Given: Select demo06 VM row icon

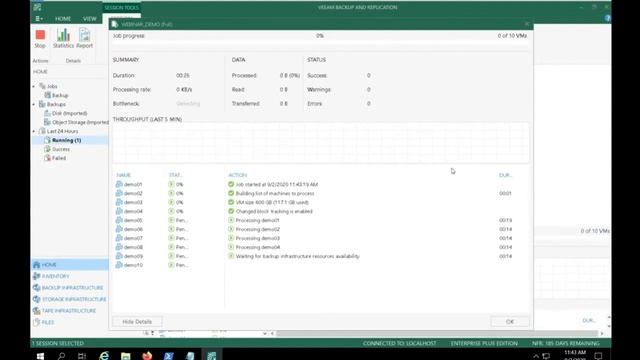Looking at the screenshot, I should pos(119,229).
